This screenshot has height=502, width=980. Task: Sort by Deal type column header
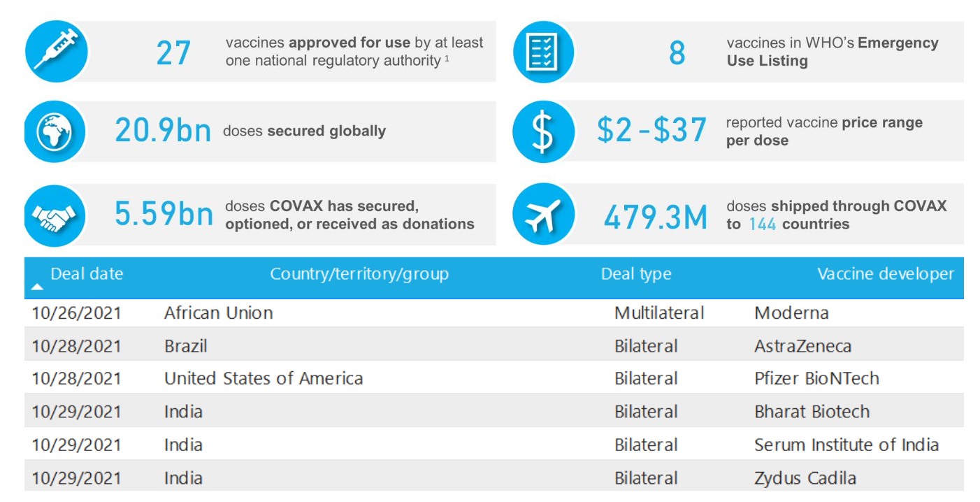coord(636,274)
